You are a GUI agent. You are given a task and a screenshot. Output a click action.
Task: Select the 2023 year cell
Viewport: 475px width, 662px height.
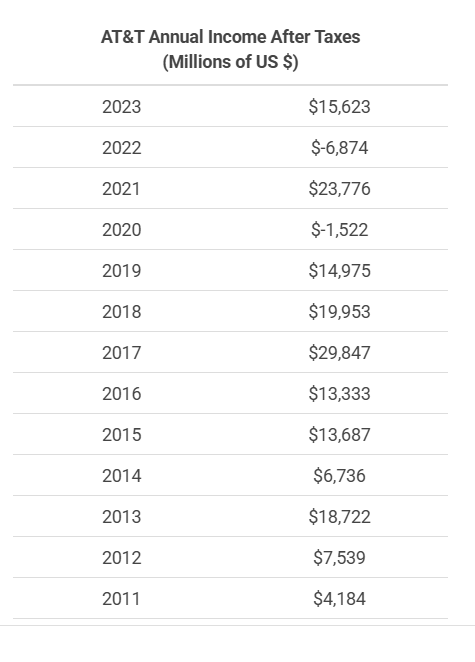tap(122, 107)
